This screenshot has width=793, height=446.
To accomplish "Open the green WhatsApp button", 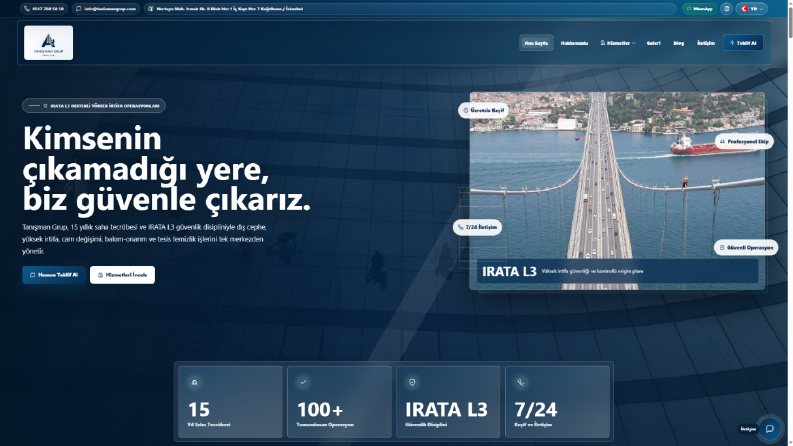I will 699,9.
